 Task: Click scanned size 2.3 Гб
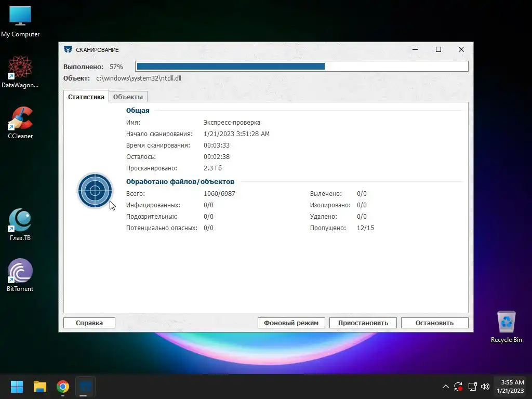click(212, 168)
